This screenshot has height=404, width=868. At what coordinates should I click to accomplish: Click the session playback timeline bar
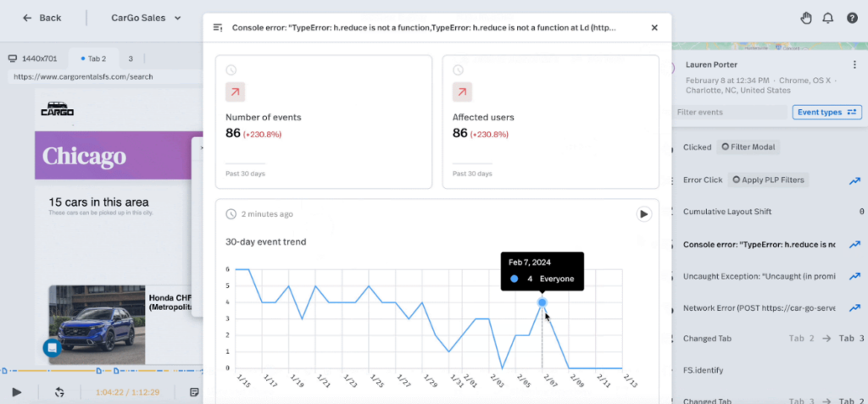point(102,370)
